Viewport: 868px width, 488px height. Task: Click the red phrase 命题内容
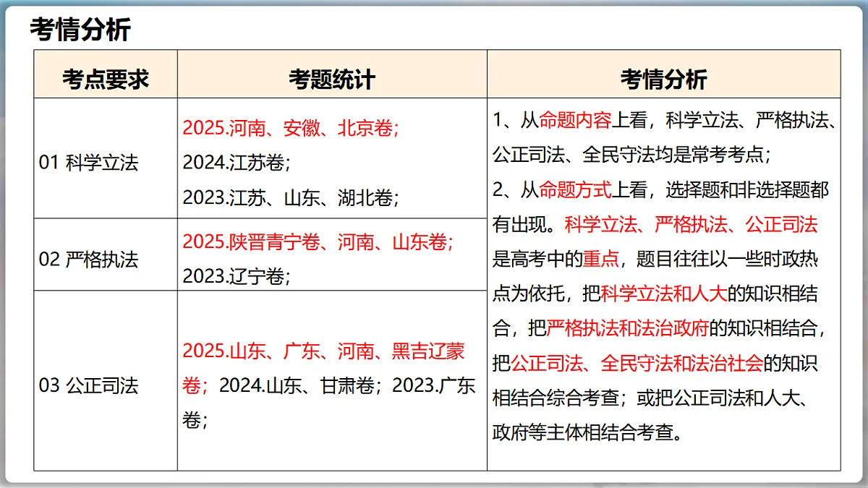pyautogui.click(x=576, y=120)
